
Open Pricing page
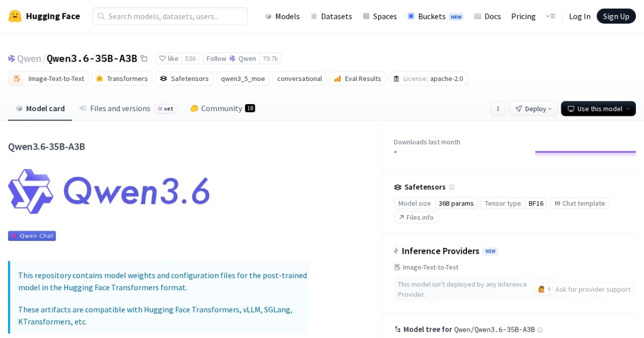[x=523, y=16]
